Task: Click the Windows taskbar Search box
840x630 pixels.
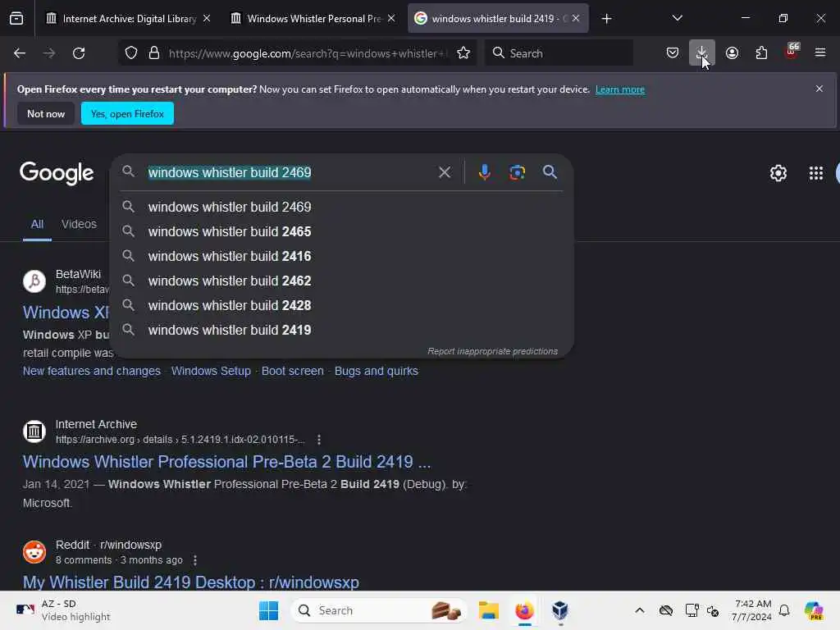Action: [379, 610]
